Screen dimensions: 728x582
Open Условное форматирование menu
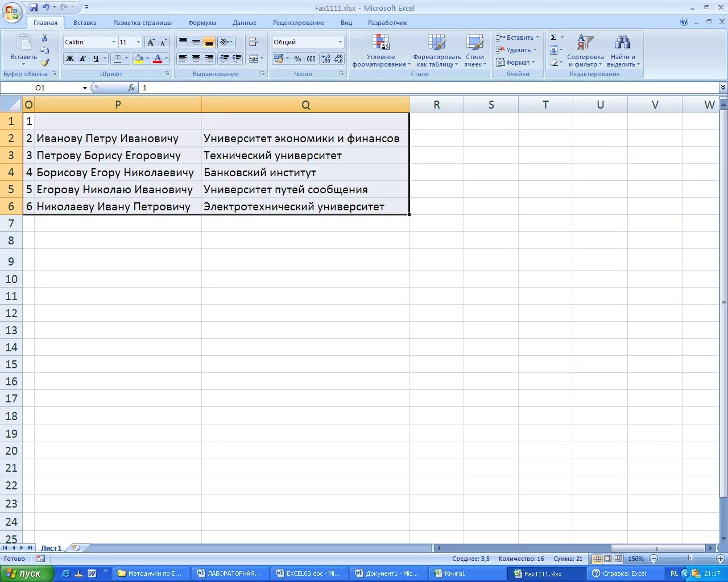(381, 51)
